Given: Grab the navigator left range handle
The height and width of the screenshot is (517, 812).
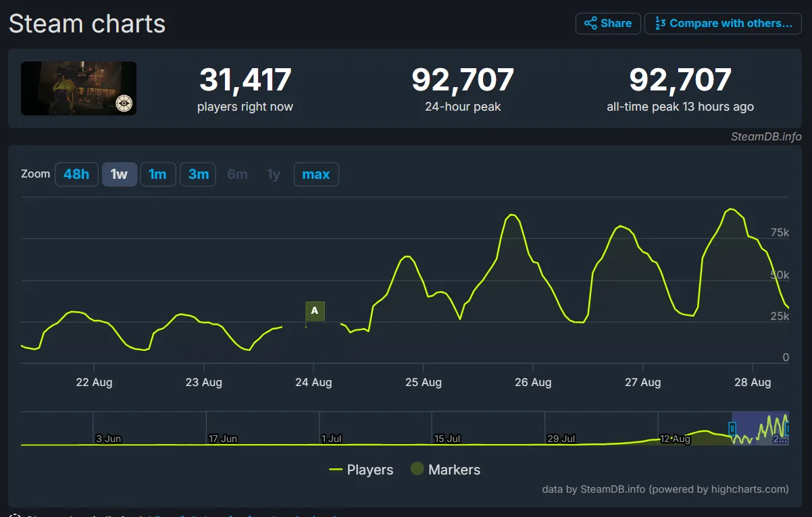Looking at the screenshot, I should point(732,428).
